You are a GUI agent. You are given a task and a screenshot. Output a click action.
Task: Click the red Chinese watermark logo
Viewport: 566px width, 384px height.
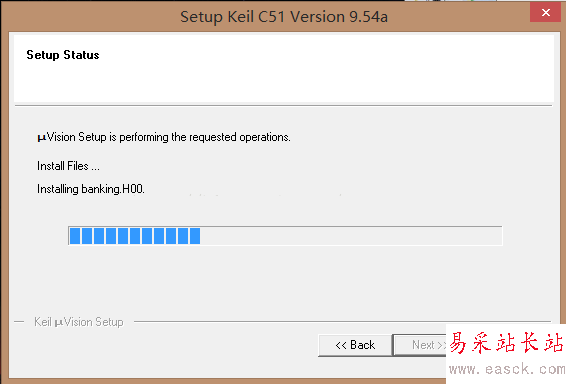(x=506, y=342)
